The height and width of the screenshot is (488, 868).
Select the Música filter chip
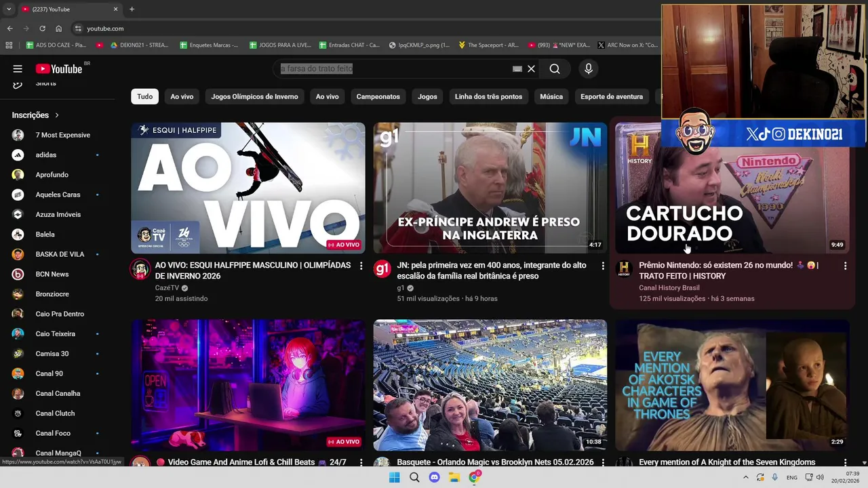[x=551, y=97]
